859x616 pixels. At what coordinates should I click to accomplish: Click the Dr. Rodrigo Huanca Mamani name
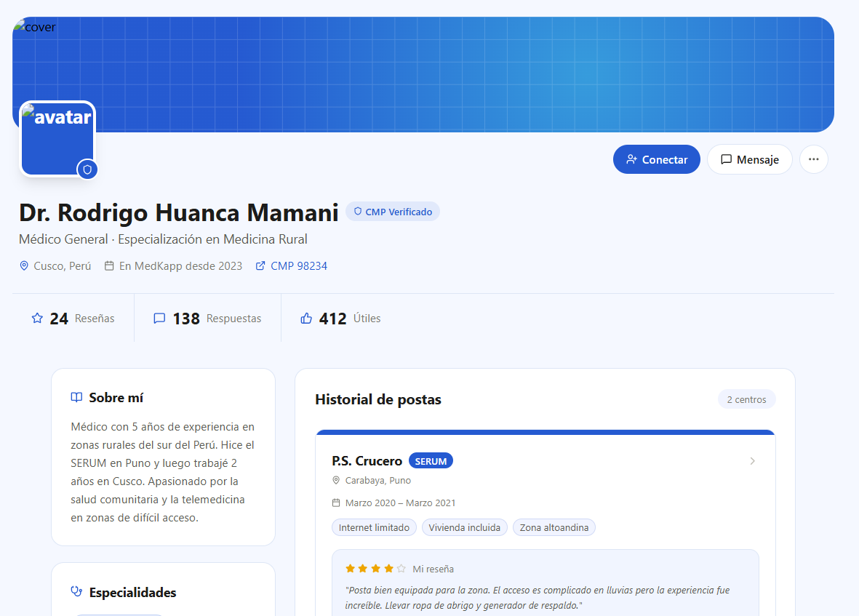[179, 212]
